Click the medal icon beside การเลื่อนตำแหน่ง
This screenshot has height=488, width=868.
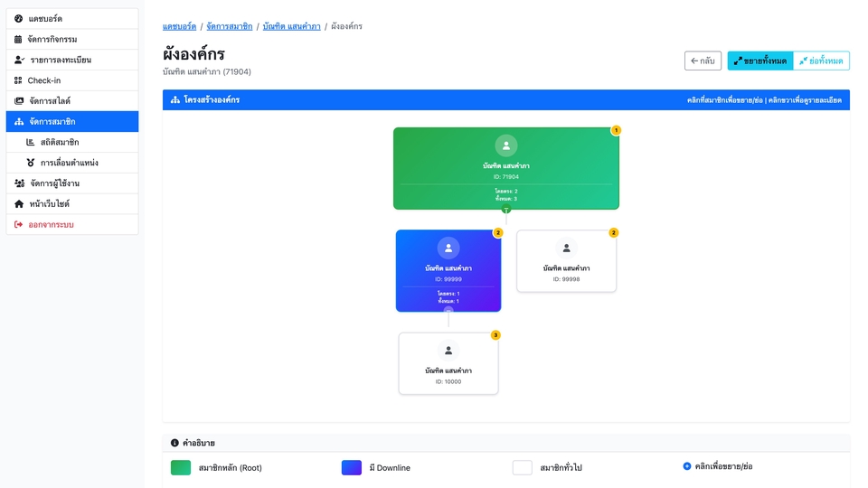click(31, 163)
